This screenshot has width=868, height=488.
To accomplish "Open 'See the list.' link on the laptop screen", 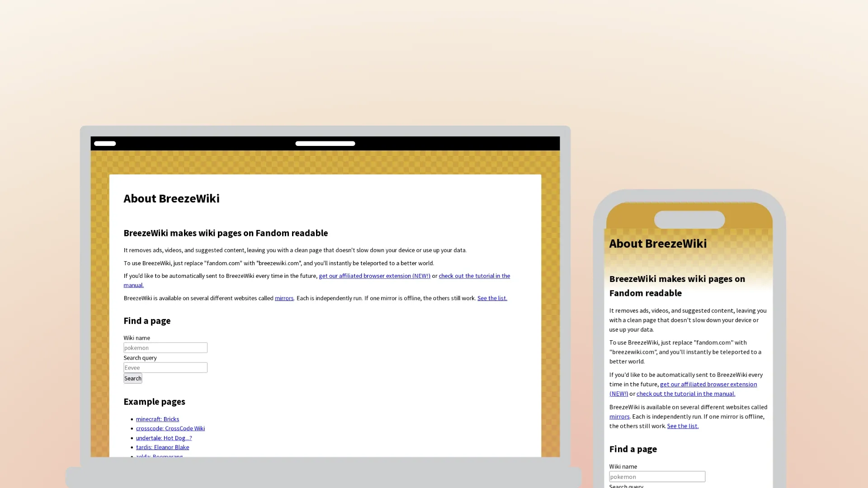I will [x=492, y=298].
